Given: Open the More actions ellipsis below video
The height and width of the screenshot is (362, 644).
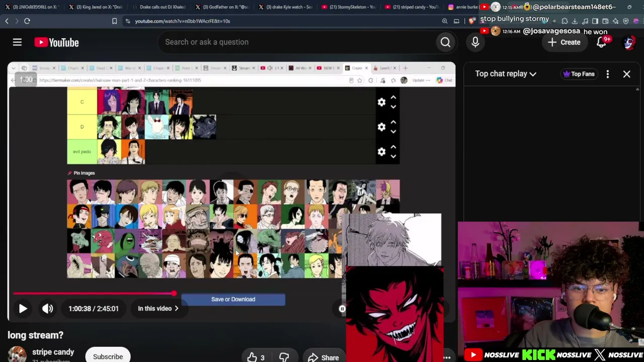Looking at the screenshot, I should (x=447, y=357).
